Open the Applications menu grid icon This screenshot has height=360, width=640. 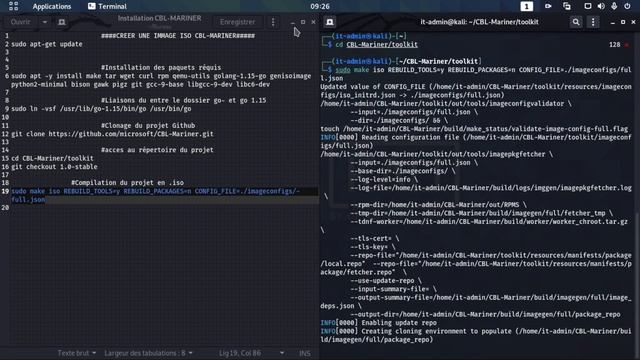[x=13, y=6]
